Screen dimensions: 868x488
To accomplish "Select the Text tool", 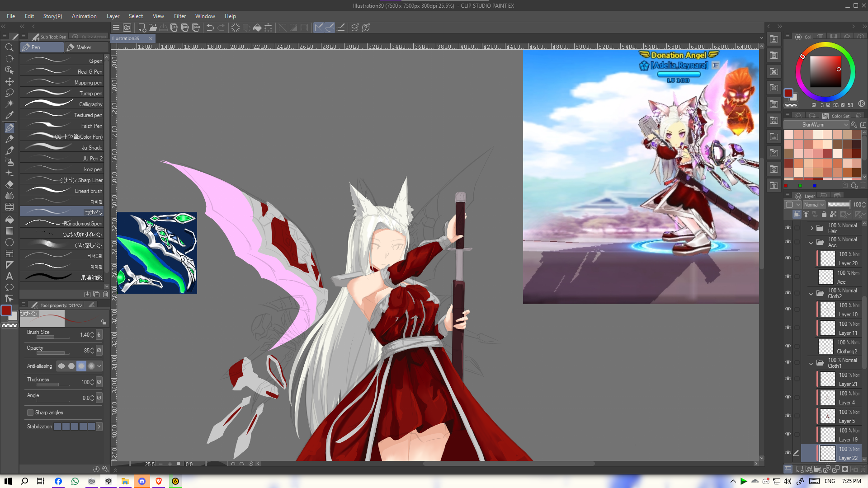I will click(x=9, y=276).
